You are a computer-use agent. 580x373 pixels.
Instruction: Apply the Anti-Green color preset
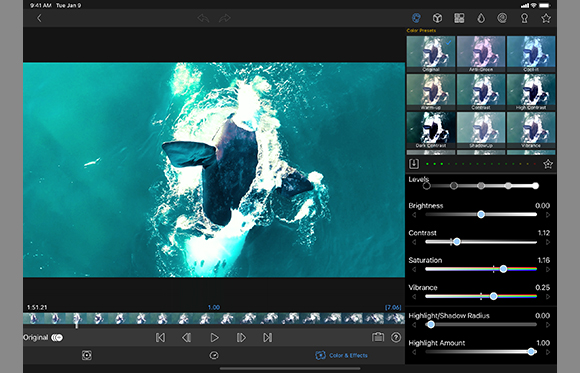[x=481, y=54]
